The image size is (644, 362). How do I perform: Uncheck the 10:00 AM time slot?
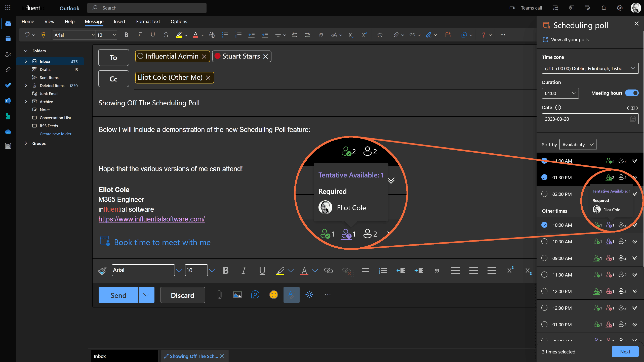(544, 225)
